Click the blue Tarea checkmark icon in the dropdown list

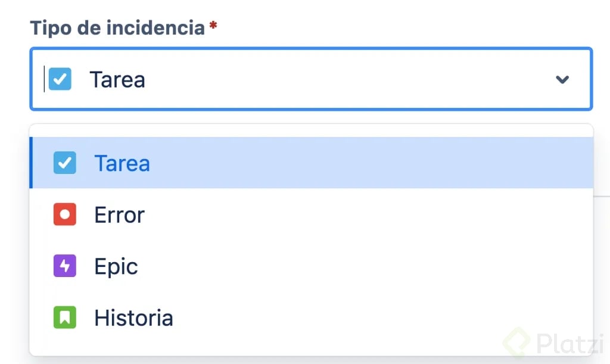[64, 163]
